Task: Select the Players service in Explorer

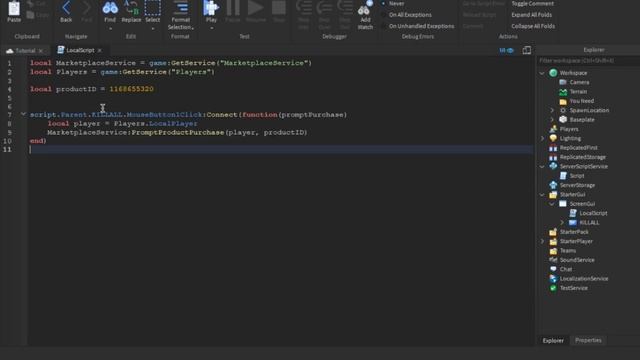Action: point(569,129)
